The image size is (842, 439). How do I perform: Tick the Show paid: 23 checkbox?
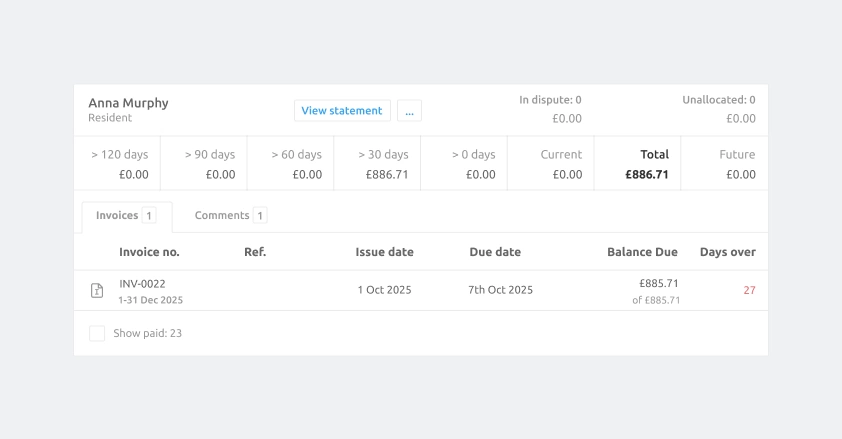coord(97,333)
